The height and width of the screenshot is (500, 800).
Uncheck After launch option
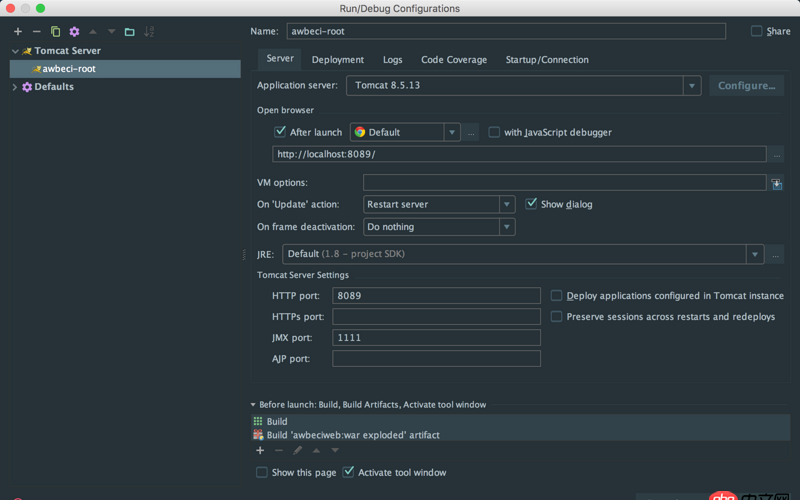tap(280, 132)
